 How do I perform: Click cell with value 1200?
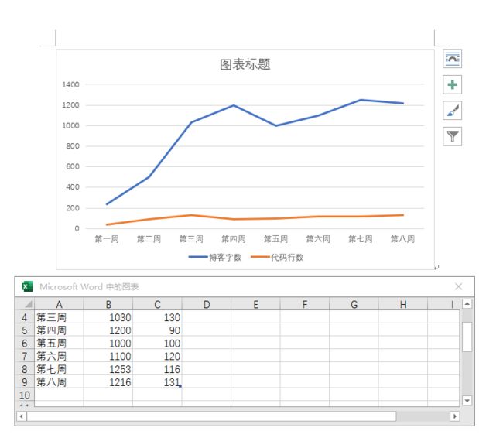pos(108,330)
